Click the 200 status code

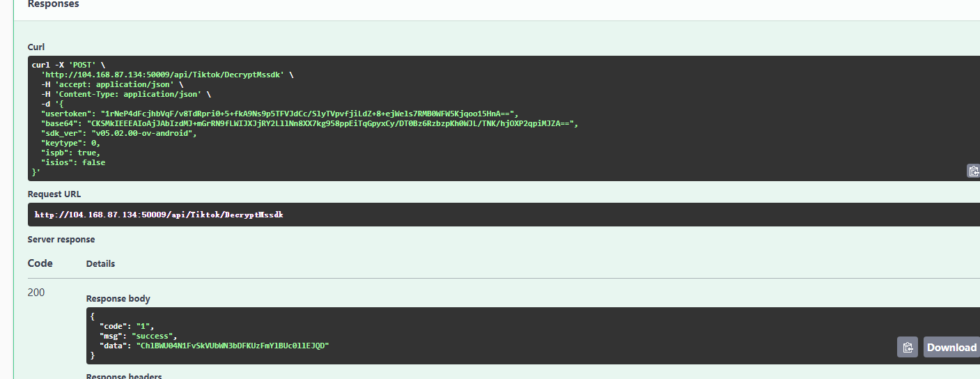point(36,293)
